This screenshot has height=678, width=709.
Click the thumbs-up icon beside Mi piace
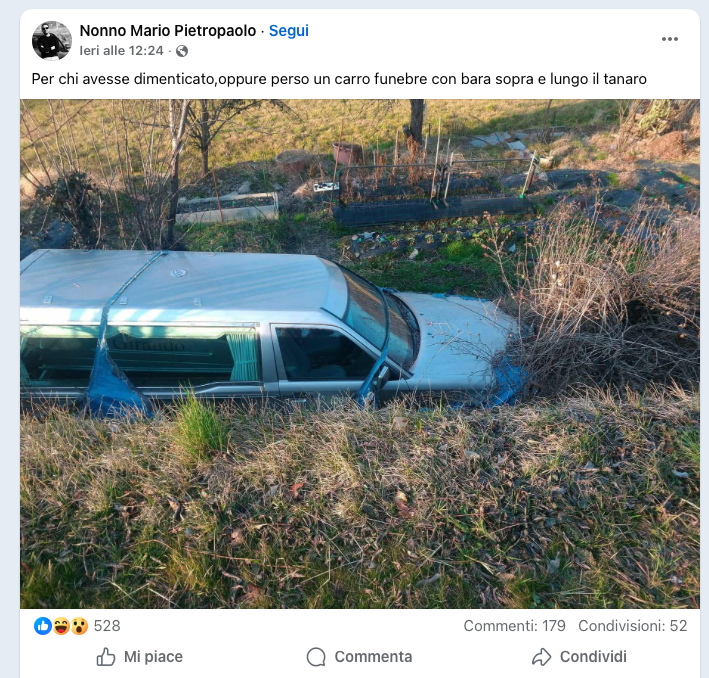106,657
